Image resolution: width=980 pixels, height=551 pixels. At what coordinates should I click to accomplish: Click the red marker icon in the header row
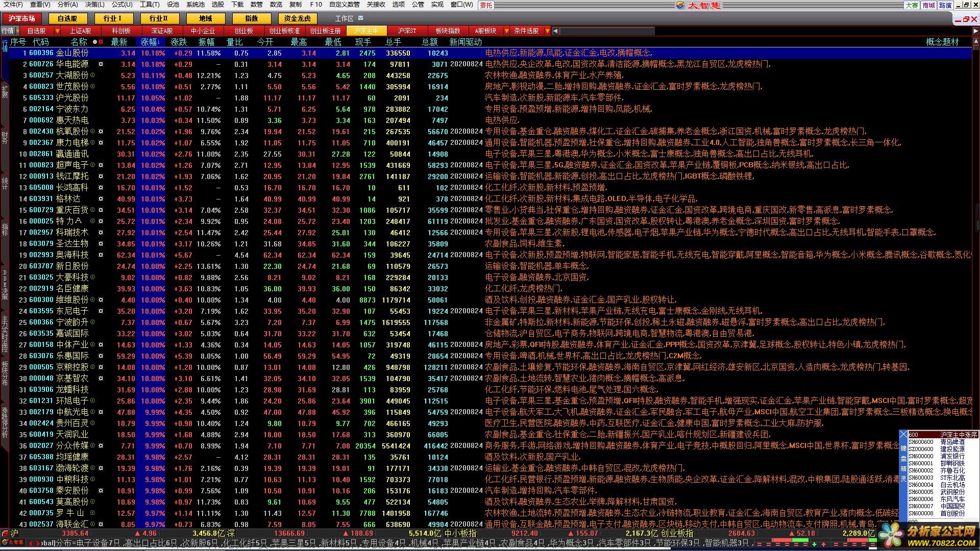(x=101, y=42)
